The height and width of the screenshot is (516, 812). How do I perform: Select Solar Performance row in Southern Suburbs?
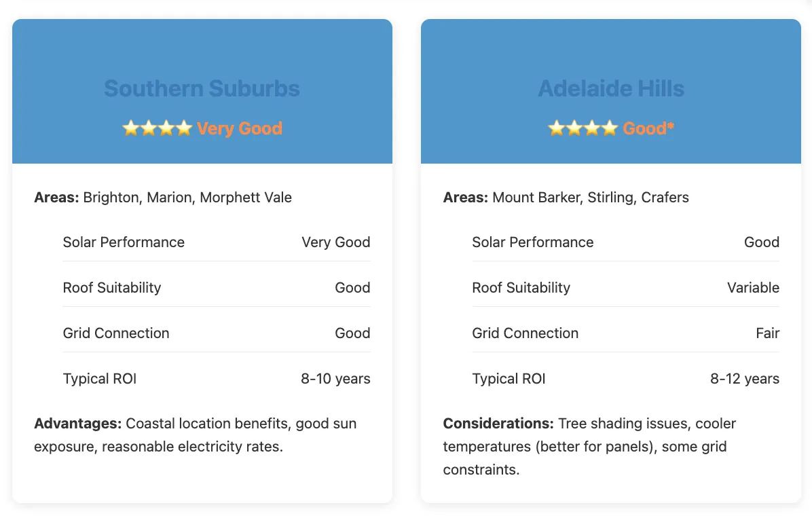[x=217, y=242]
